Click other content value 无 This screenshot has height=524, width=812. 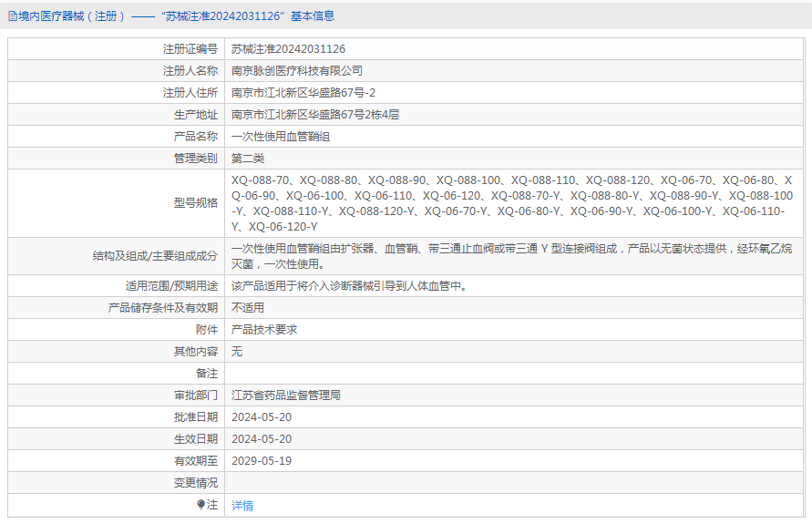pyautogui.click(x=237, y=352)
